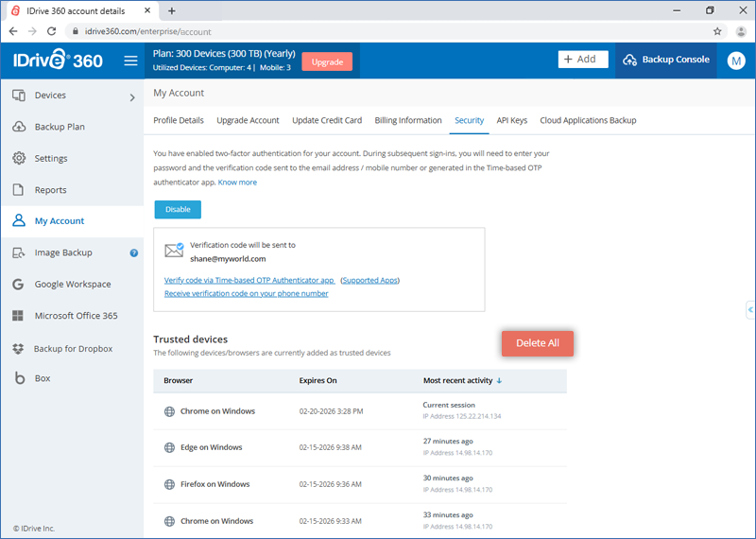Sort by Most recent activity arrow
Image resolution: width=756 pixels, height=539 pixels.
pos(499,381)
